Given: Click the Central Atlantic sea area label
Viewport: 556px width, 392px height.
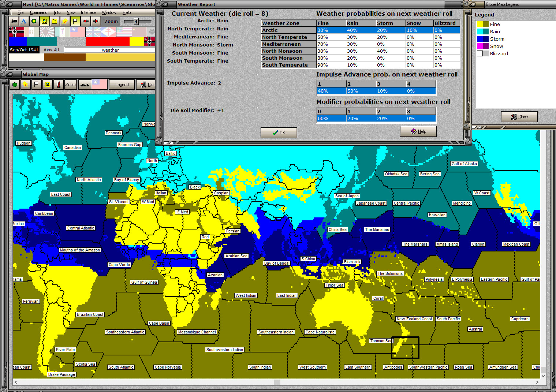Looking at the screenshot, I should coord(81,228).
